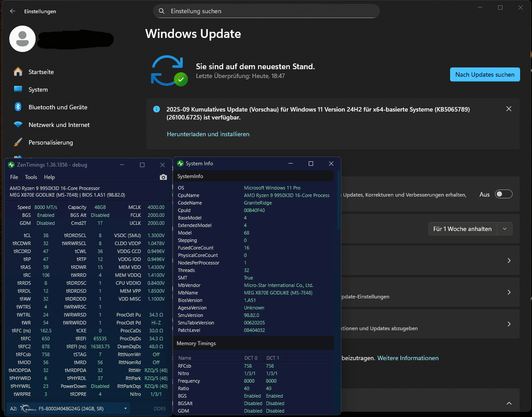The width and height of the screenshot is (532, 417).
Task: Open the pause duration dropdown arrow
Action: [505, 229]
